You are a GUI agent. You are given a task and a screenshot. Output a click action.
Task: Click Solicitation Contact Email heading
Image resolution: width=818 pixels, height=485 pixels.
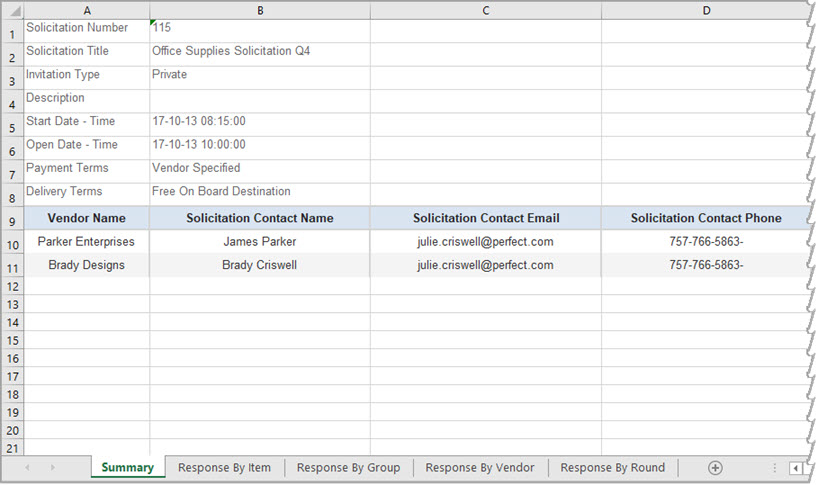click(x=486, y=218)
